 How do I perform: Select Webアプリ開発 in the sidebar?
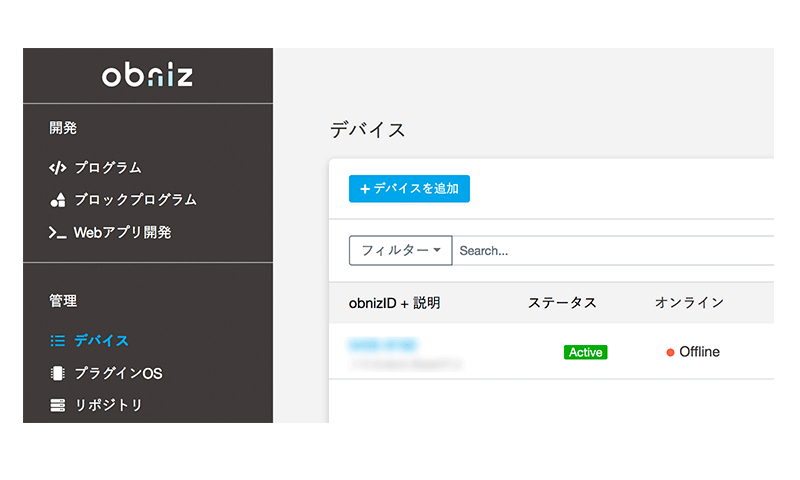coord(123,233)
